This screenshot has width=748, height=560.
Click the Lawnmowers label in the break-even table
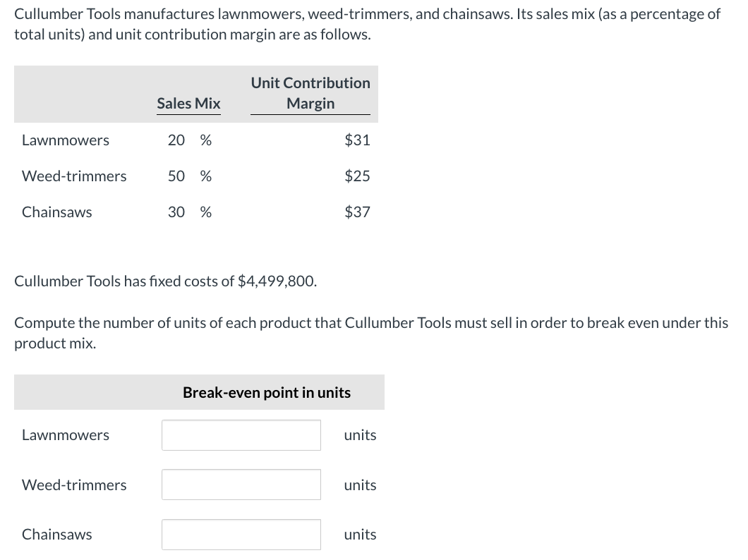point(66,435)
